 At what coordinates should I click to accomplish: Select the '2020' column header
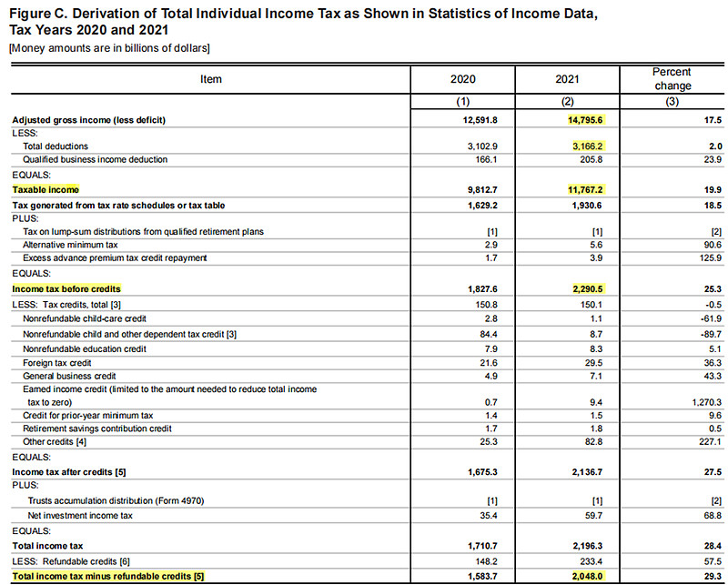[463, 79]
